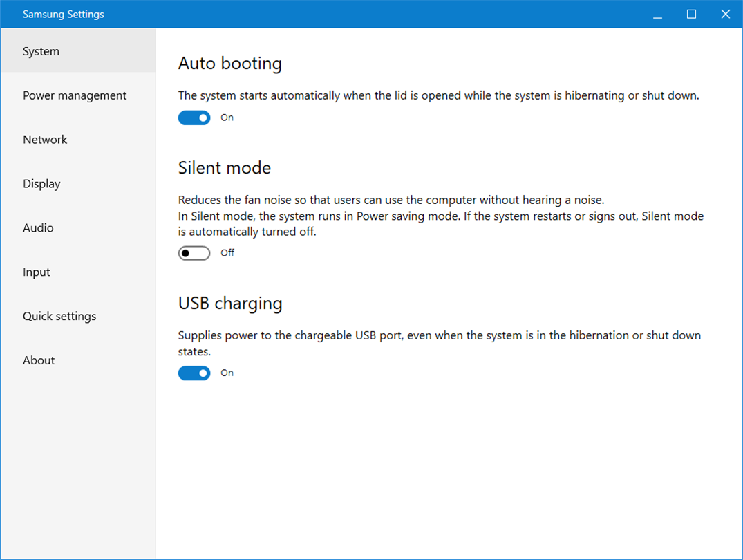This screenshot has height=560, width=743.
Task: Switch to Display settings
Action: click(x=41, y=184)
